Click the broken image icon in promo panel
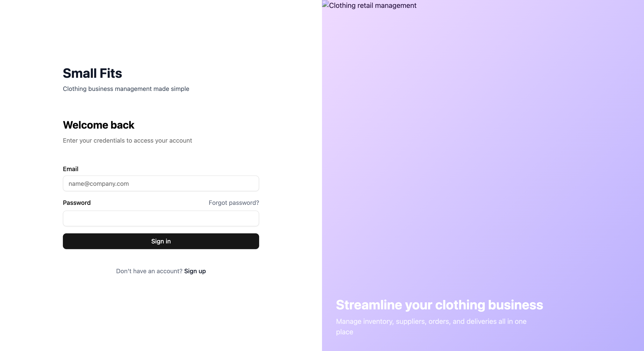 (x=326, y=4)
